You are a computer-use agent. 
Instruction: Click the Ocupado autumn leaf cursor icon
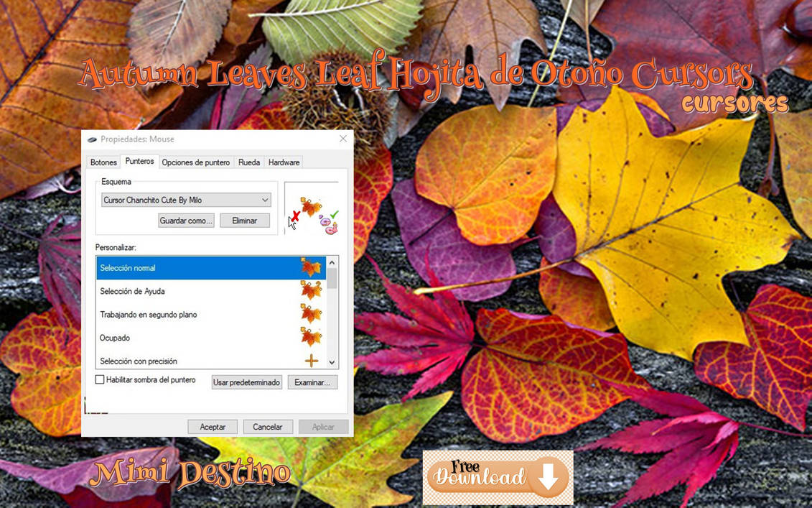312,337
